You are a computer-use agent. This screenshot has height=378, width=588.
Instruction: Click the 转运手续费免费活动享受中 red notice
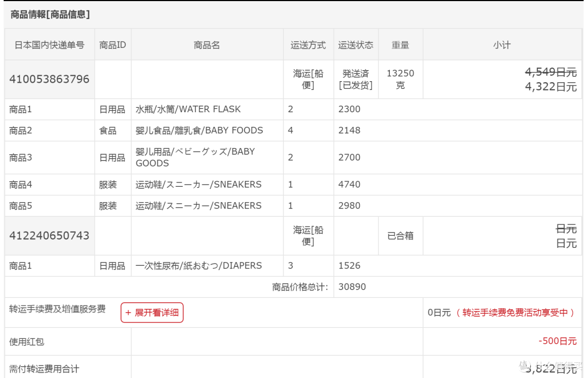tap(515, 313)
